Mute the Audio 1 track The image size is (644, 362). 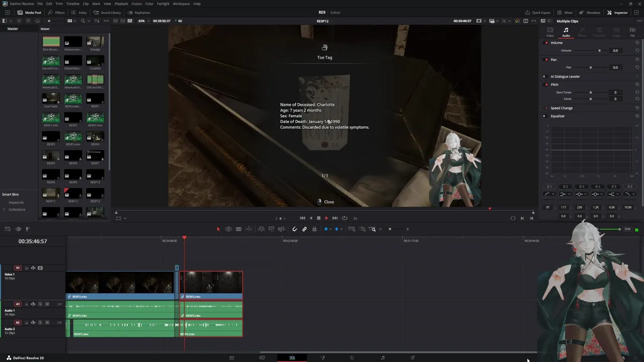(47, 304)
